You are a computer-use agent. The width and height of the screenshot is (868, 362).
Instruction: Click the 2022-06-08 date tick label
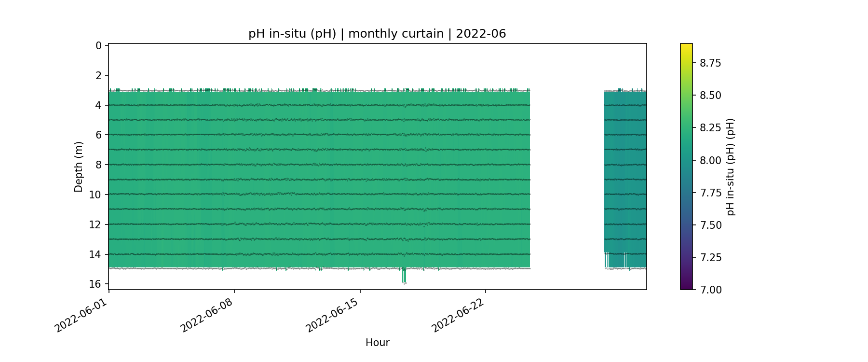[x=206, y=316]
